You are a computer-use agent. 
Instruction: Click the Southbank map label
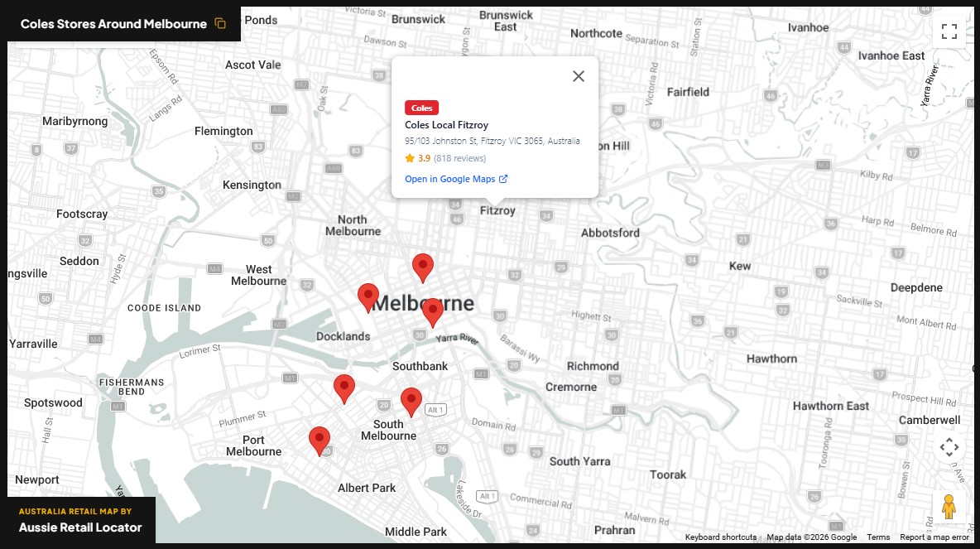click(420, 367)
